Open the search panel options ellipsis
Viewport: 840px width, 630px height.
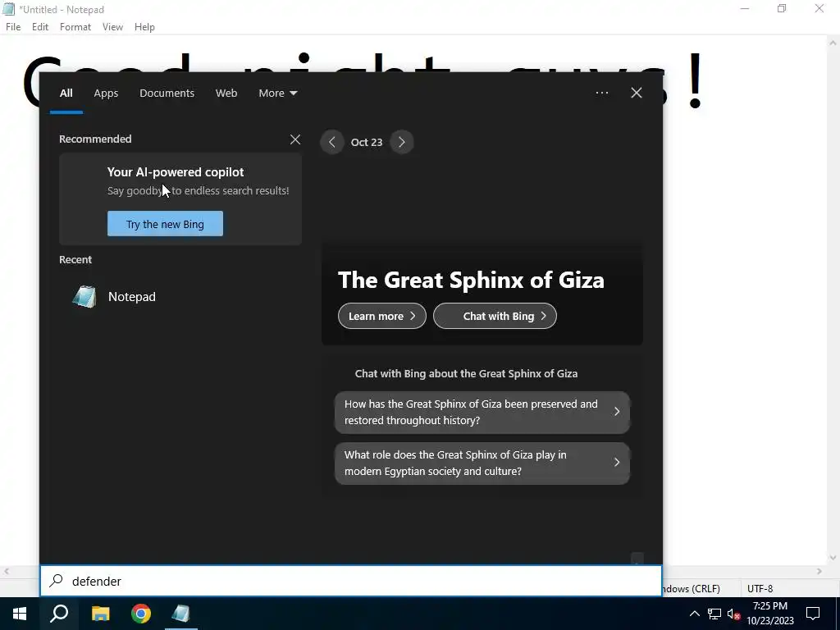[601, 93]
